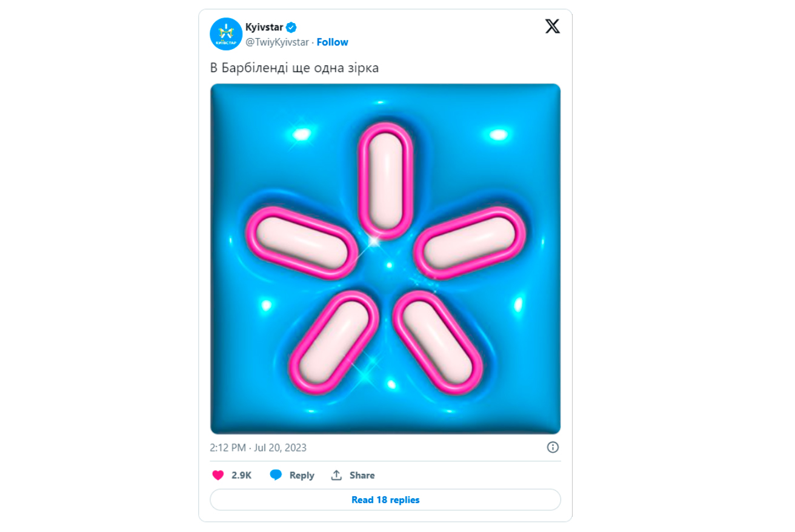The image size is (795, 532).
Task: Click the tweet text В Барбіленді
Action: (x=294, y=68)
